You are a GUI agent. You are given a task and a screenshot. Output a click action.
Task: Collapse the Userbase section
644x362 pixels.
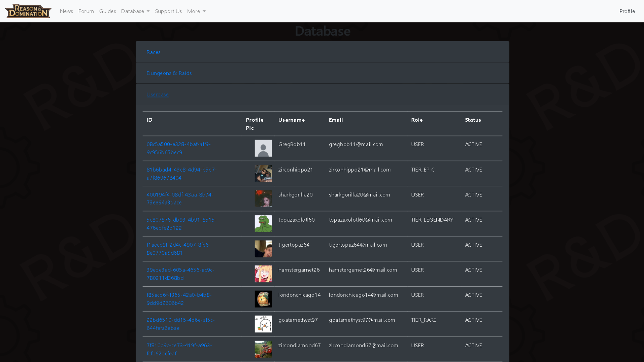click(157, 95)
